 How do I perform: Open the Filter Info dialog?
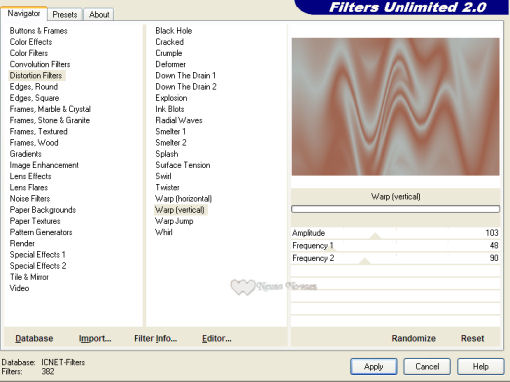[156, 338]
